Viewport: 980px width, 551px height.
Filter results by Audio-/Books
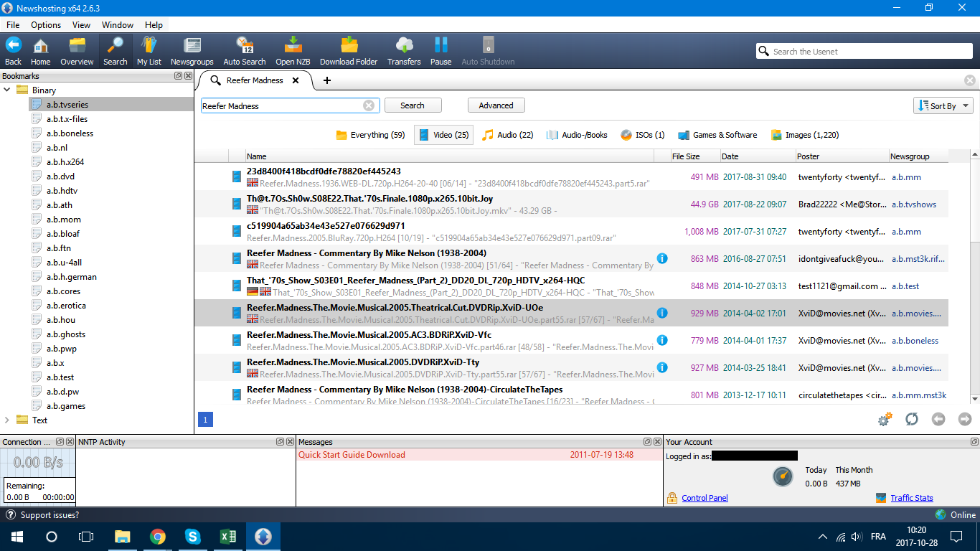577,135
